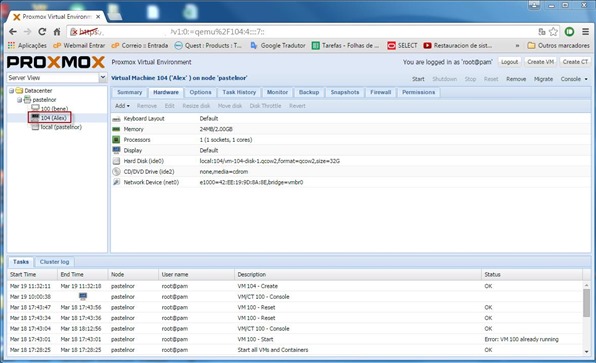Screen dimensions: 596x363
Task: Select the Memory row icon
Action: (x=116, y=130)
